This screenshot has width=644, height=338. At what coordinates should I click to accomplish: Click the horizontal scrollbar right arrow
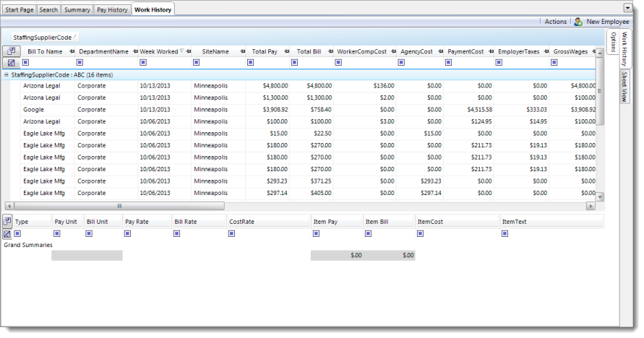[x=591, y=206]
